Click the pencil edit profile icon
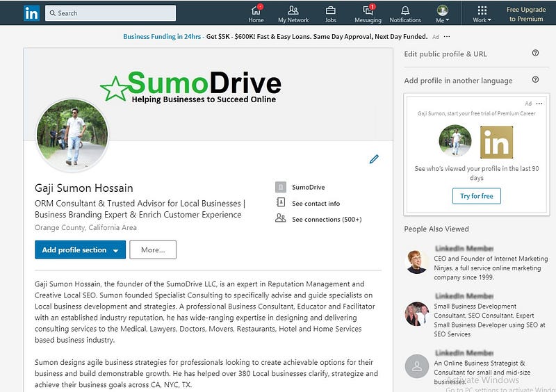This screenshot has height=392, width=556. [374, 159]
